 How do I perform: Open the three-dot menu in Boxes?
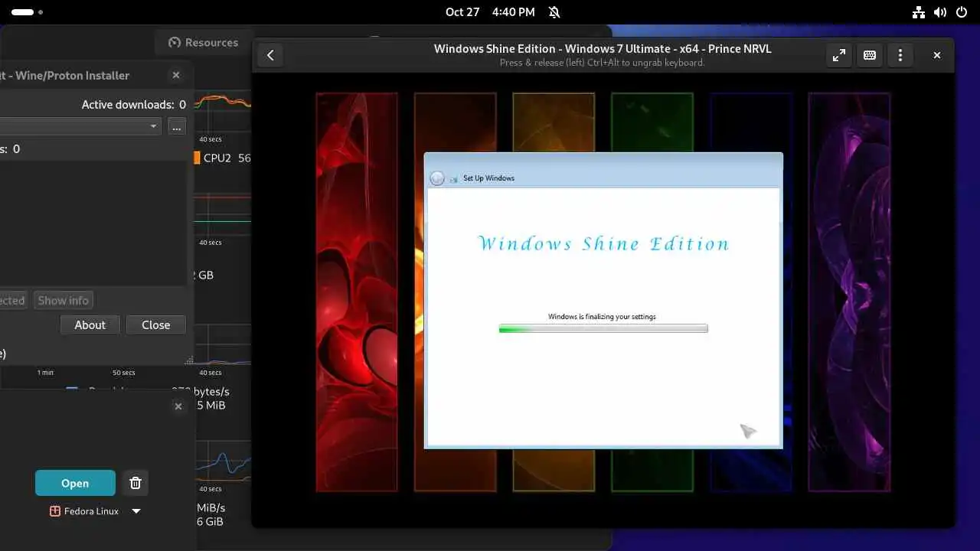point(900,55)
